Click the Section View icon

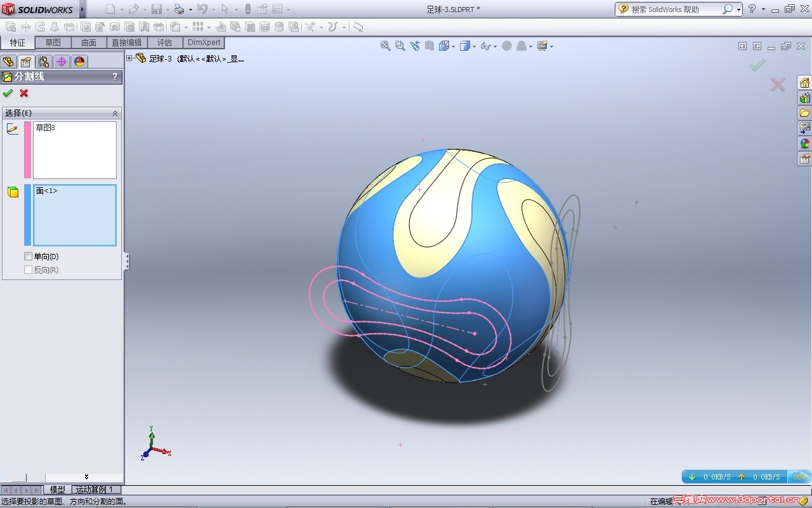click(x=429, y=46)
